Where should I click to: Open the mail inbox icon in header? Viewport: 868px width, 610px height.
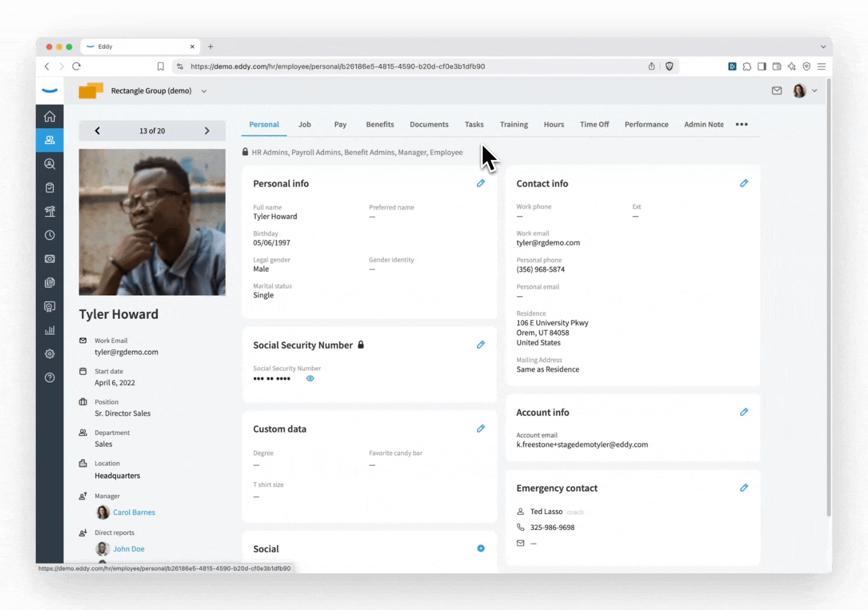pos(776,91)
